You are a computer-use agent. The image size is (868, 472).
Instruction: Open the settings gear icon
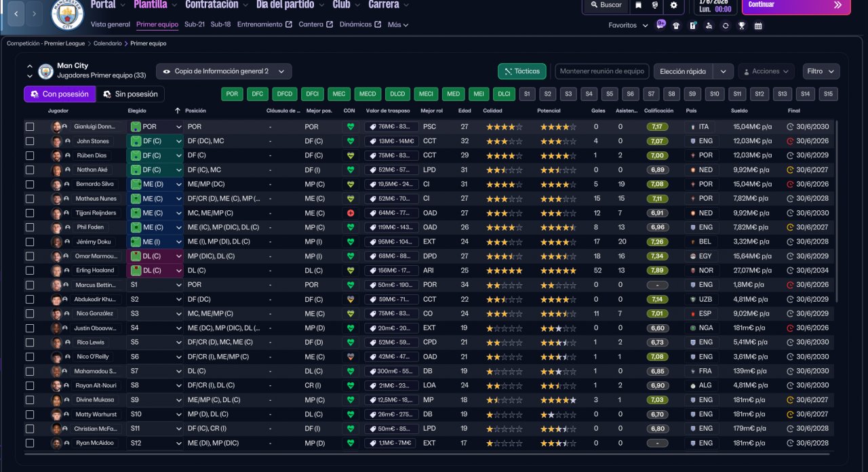click(x=673, y=5)
